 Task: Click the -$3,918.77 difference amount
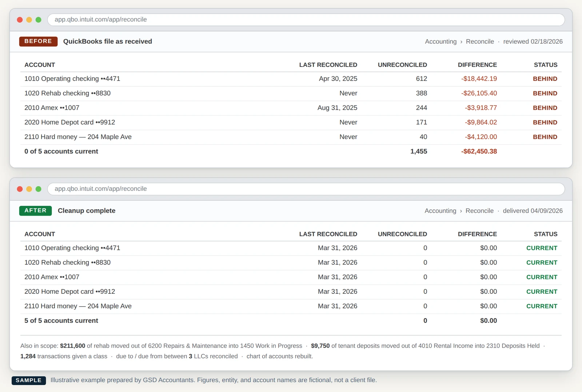coord(481,108)
